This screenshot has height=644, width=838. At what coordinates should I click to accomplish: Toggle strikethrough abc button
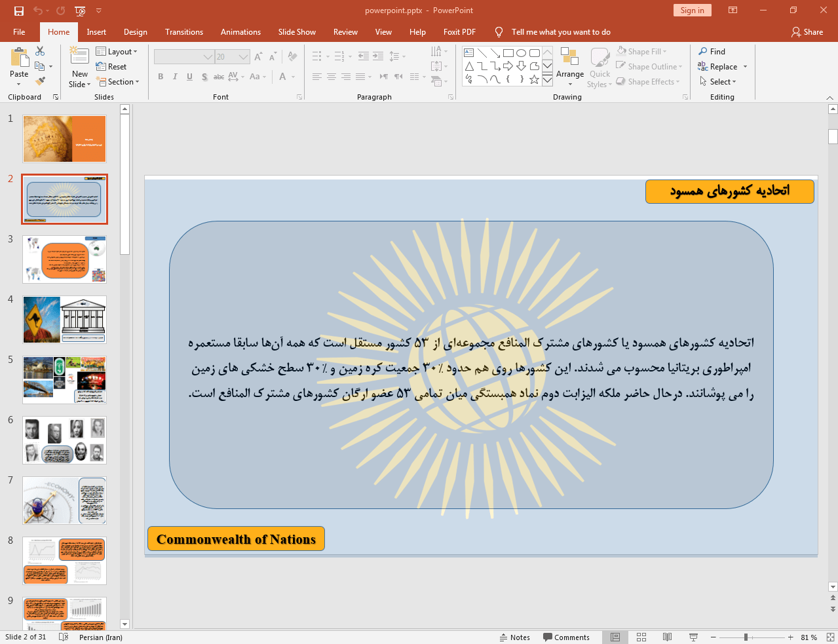(x=219, y=77)
